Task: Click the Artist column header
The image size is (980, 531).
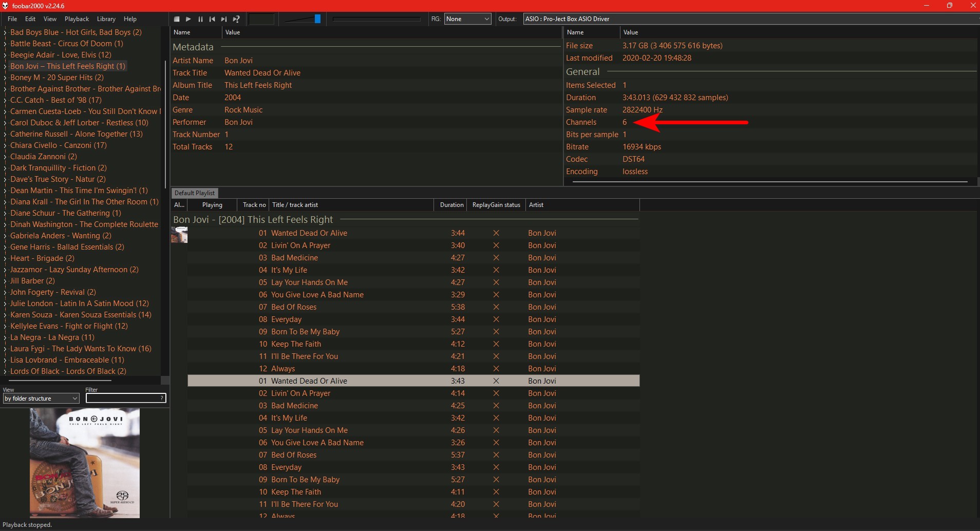Action: pyautogui.click(x=582, y=205)
